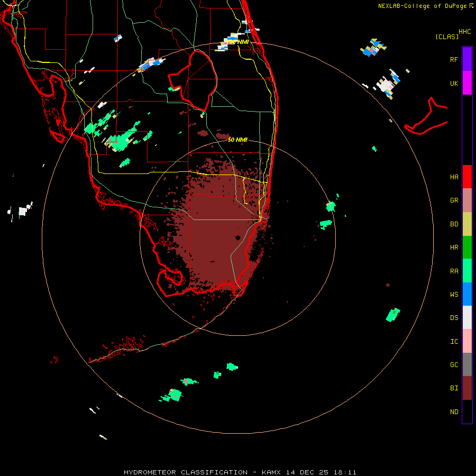
Task: Click the red Lake Okeechobee outline
Action: [193, 80]
